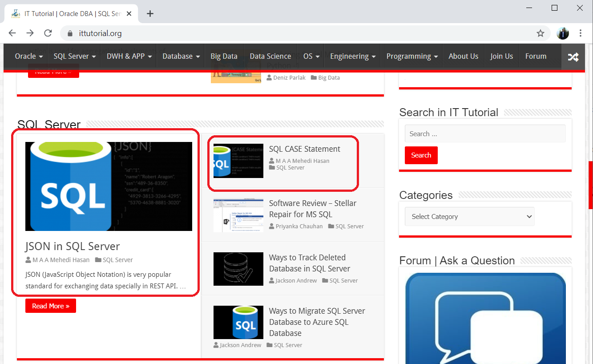Open SQL CASE Statement article

[x=305, y=149]
